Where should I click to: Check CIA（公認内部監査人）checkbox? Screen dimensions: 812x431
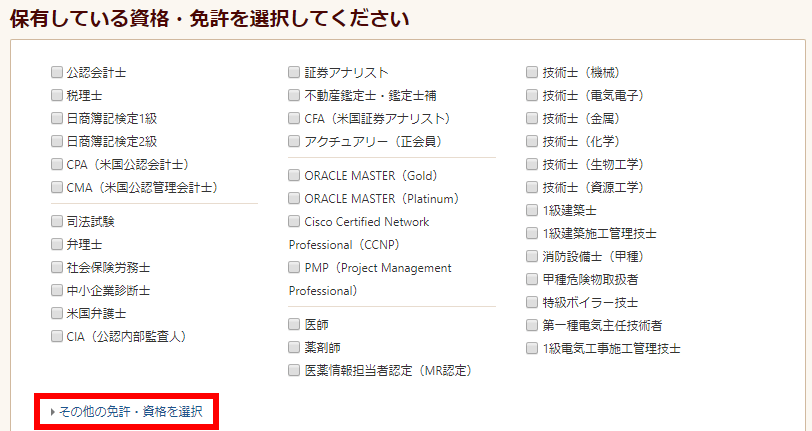[x=57, y=336]
